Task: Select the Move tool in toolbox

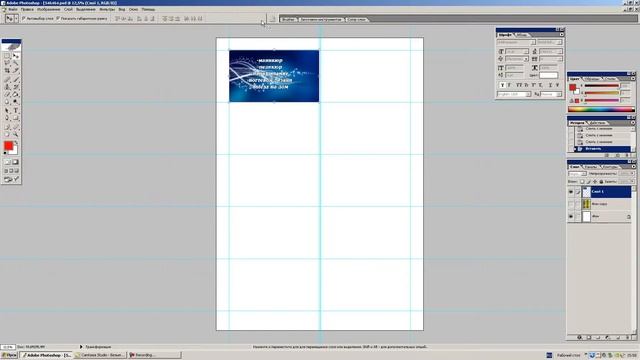Action: coord(16,56)
